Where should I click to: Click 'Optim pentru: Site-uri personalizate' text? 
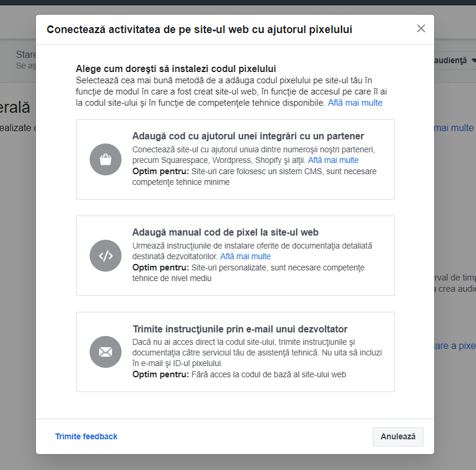click(x=248, y=267)
